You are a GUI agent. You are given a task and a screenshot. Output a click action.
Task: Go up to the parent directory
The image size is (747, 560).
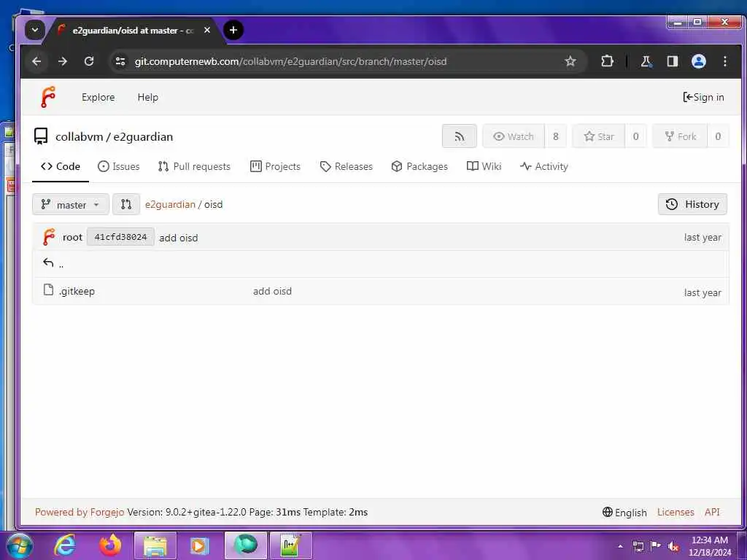click(53, 263)
